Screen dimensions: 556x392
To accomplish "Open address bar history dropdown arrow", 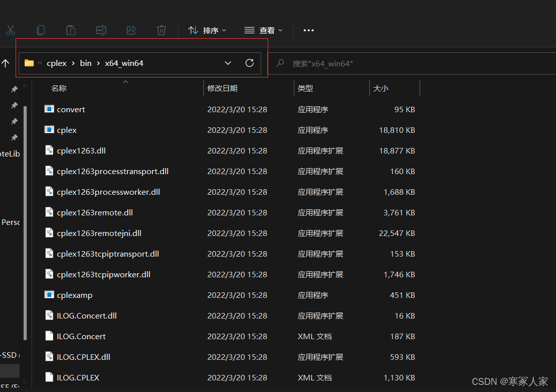I will coord(228,63).
